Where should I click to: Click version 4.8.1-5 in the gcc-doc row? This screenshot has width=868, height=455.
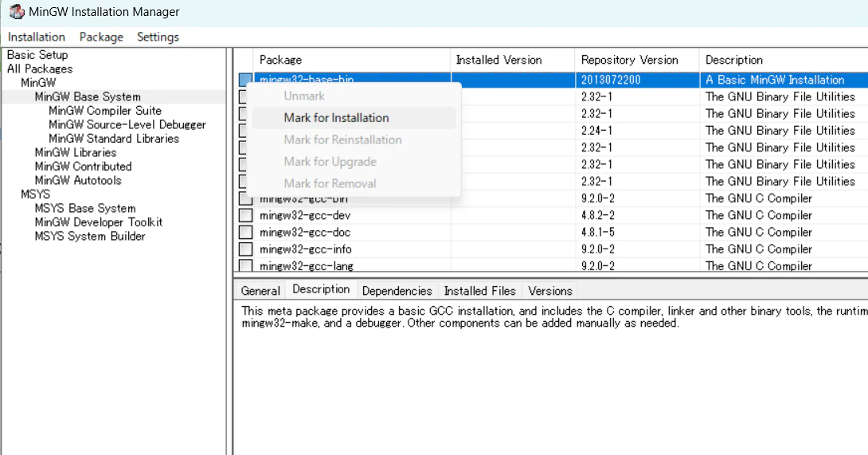[x=598, y=232]
